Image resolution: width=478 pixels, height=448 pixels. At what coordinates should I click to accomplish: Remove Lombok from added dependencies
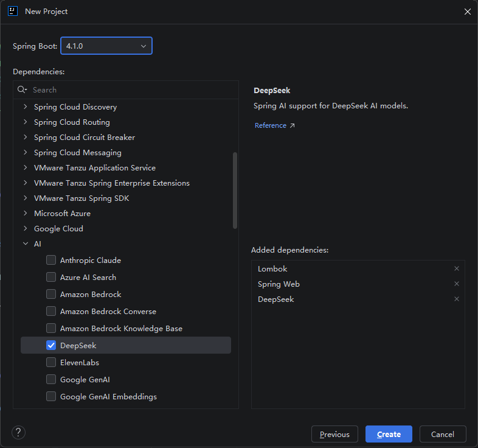coord(456,268)
